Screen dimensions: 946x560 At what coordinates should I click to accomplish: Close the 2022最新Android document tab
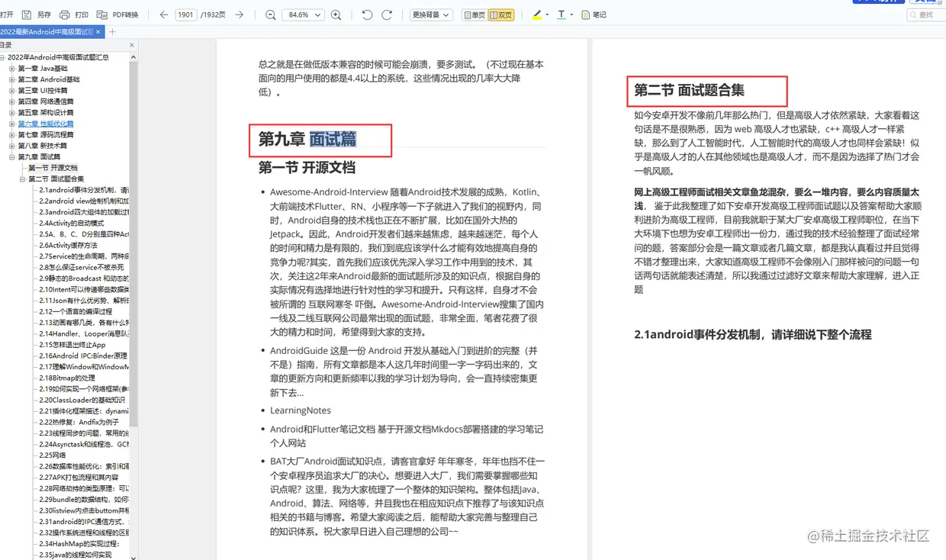tap(97, 31)
